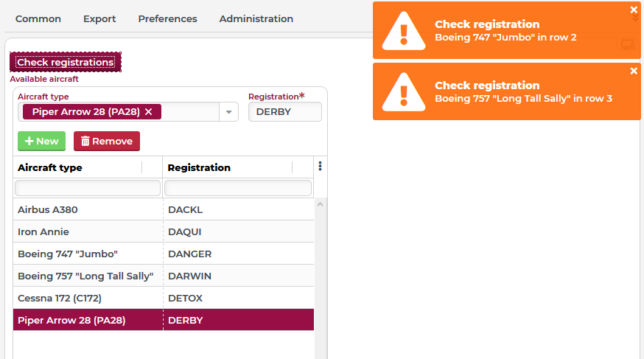Dismiss the Boeing 757 warning notification
Viewport: 644px width, 359px height.
(x=634, y=71)
